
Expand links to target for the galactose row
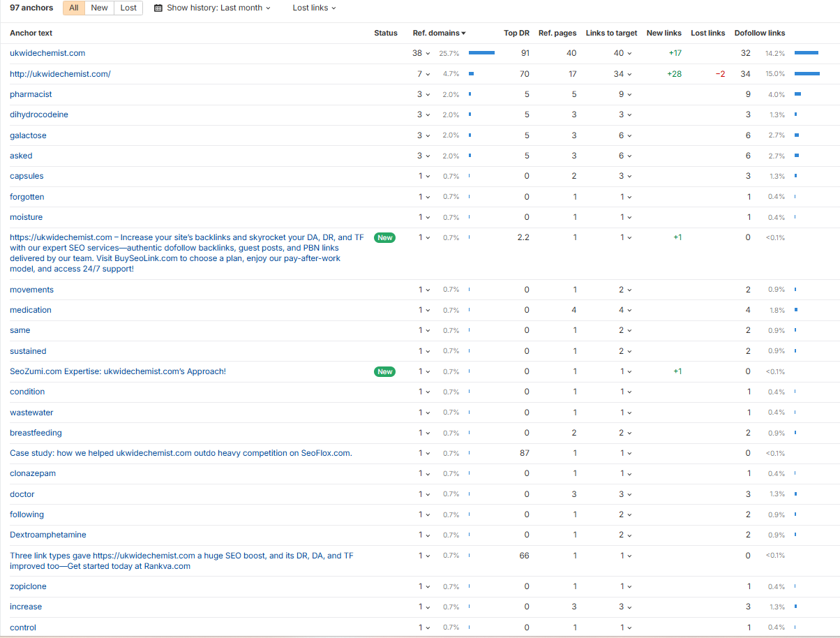pyautogui.click(x=625, y=135)
